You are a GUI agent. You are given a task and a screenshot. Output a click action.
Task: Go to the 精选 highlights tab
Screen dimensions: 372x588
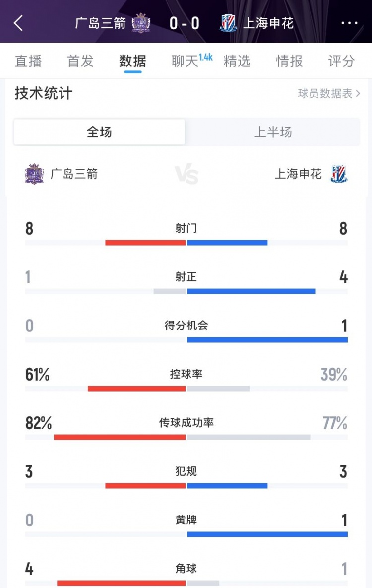click(x=237, y=61)
